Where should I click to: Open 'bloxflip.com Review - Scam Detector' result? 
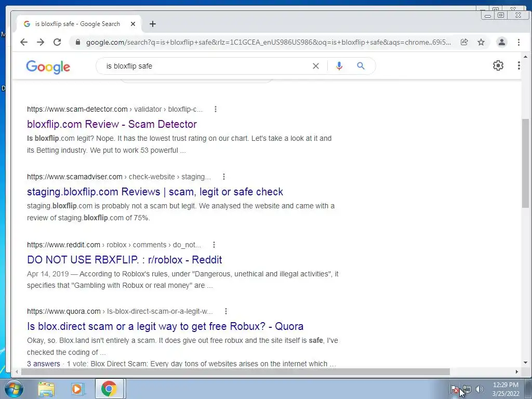click(112, 124)
